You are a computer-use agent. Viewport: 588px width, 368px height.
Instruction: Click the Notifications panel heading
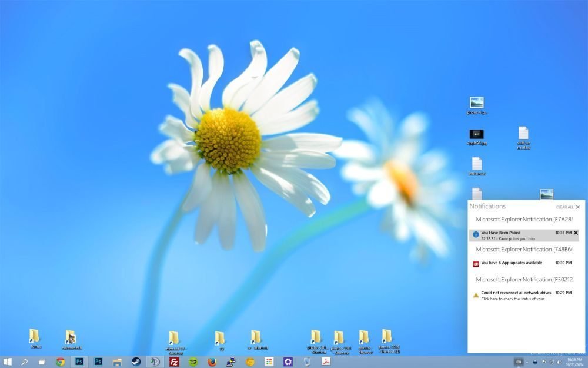[487, 206]
